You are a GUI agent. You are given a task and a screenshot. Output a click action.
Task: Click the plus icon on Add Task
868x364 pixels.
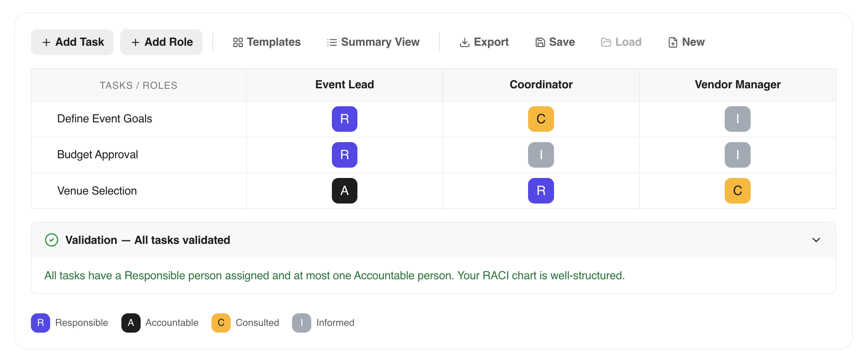[46, 42]
